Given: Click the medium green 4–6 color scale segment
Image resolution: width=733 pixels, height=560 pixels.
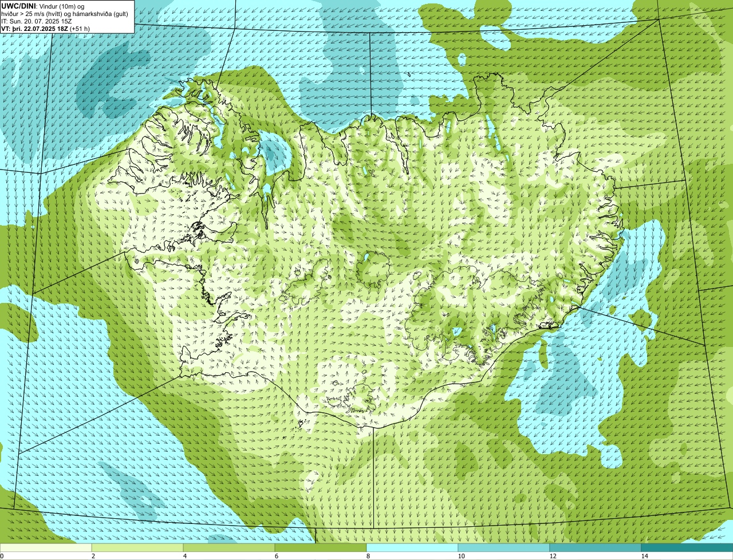Looking at the screenshot, I should pyautogui.click(x=229, y=548).
